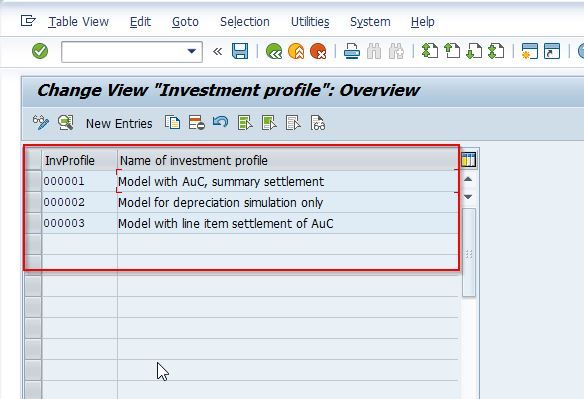Open the Utilities menu
This screenshot has width=584, height=399.
[310, 22]
